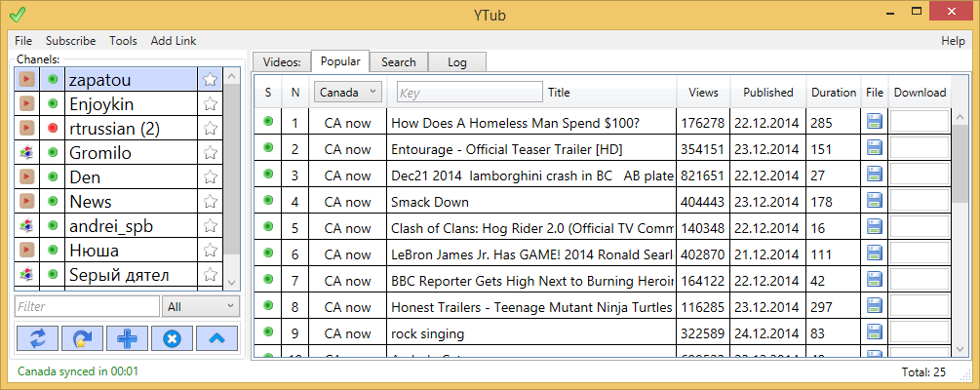The image size is (980, 390).
Task: Toggle favorite star for zapatou channel
Action: pos(211,79)
